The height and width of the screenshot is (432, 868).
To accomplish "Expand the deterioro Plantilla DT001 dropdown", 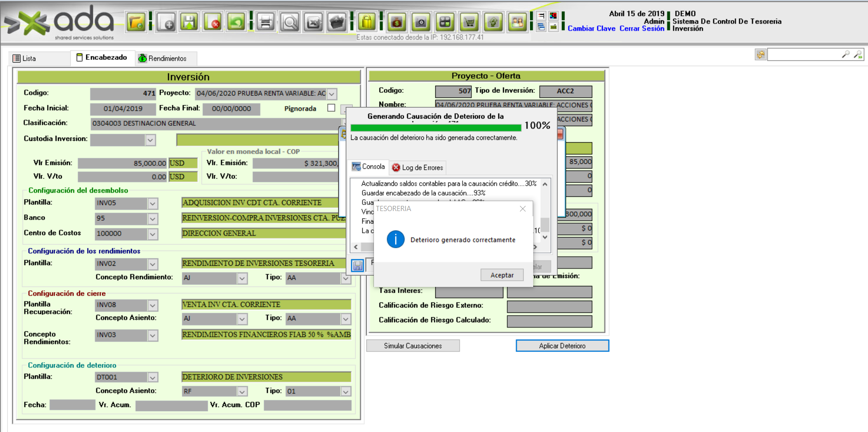I will (153, 377).
